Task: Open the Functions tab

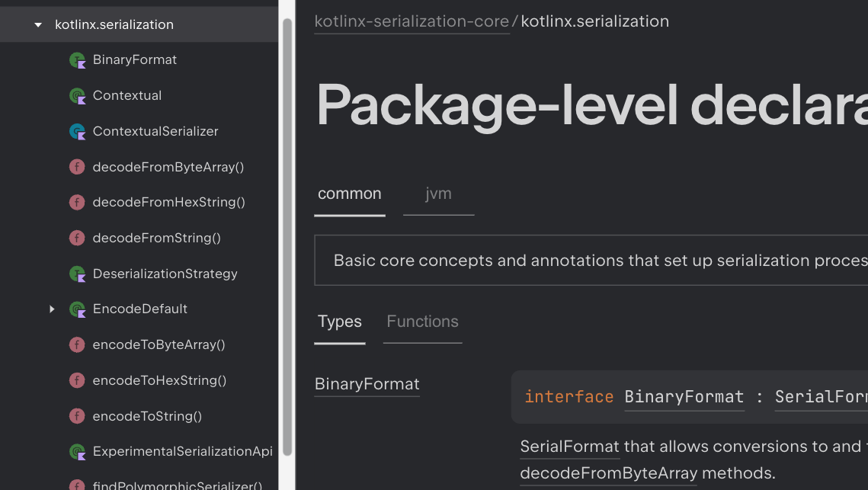Action: tap(422, 322)
